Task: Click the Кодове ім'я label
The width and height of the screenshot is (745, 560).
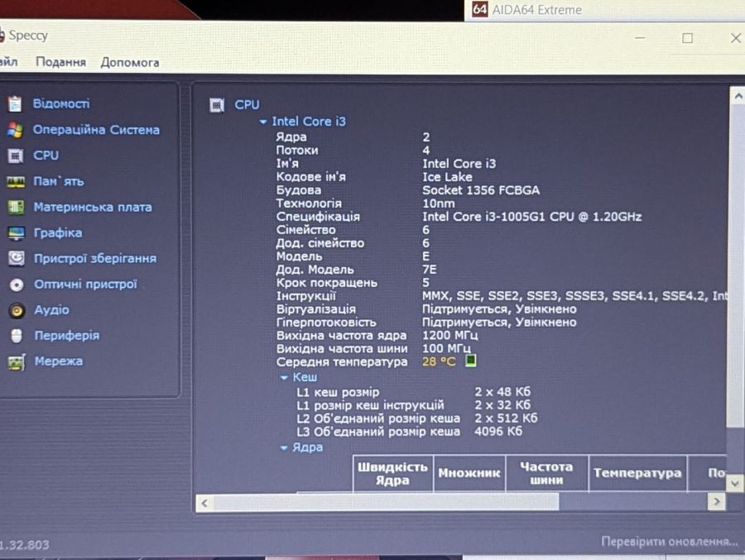Action: pos(310,177)
